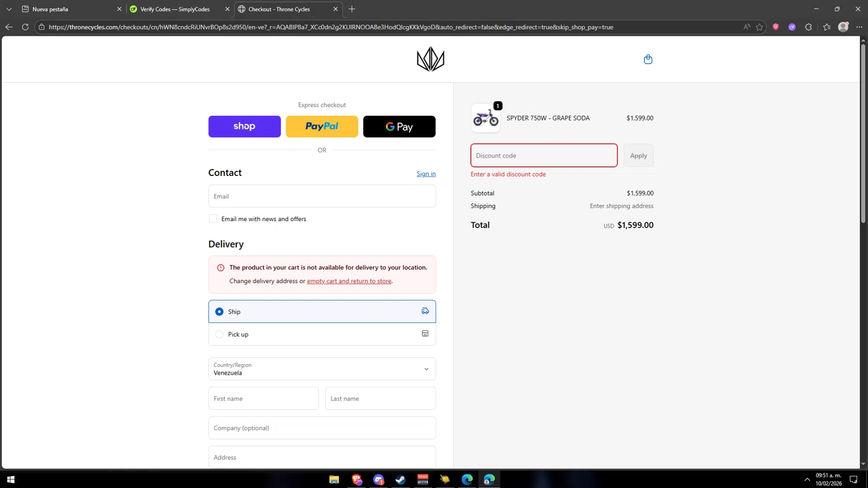The image size is (868, 488).
Task: Open the browser Extensions puzzle icon
Action: click(808, 27)
